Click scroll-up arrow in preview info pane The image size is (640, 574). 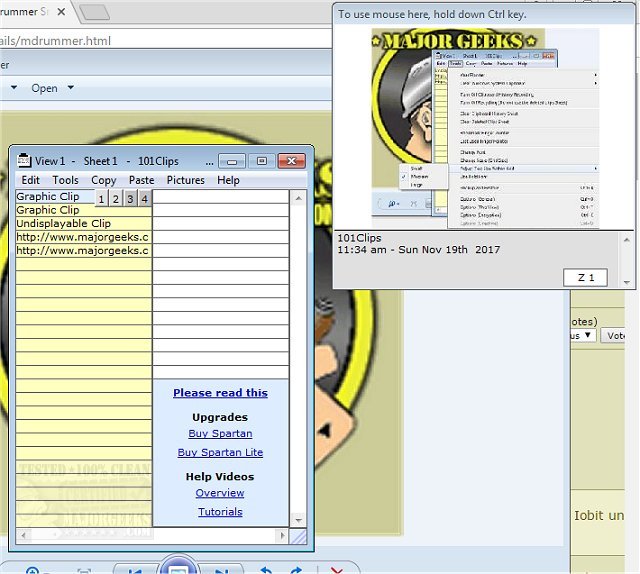627,240
